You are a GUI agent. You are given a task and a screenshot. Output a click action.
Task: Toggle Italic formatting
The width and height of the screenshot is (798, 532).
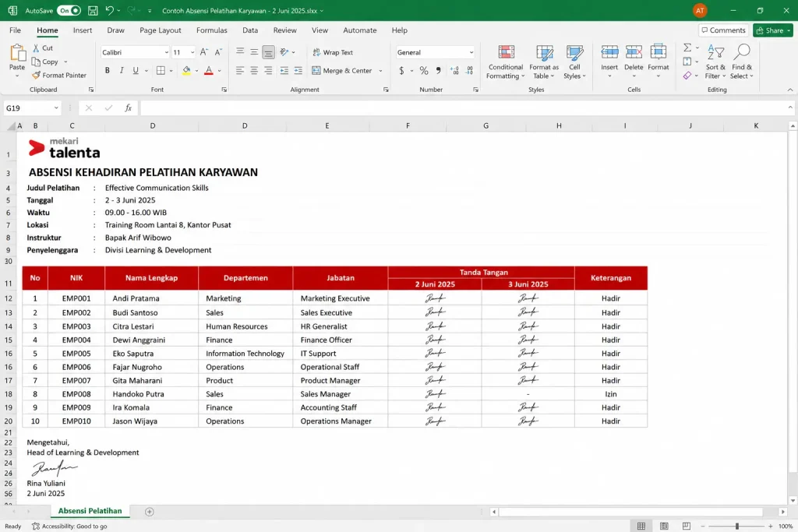click(x=121, y=71)
